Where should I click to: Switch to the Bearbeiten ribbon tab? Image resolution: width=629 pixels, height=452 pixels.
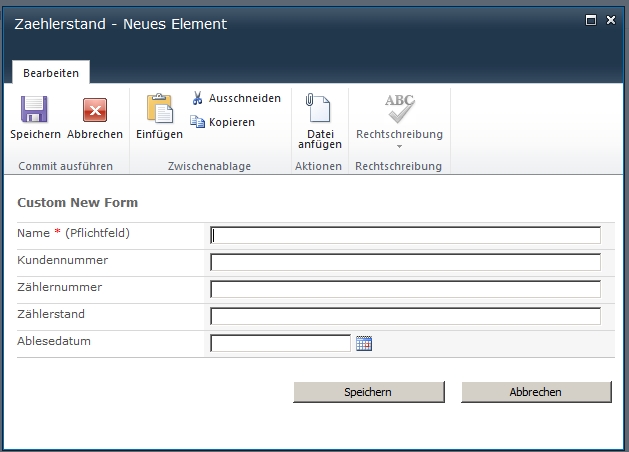coord(50,73)
